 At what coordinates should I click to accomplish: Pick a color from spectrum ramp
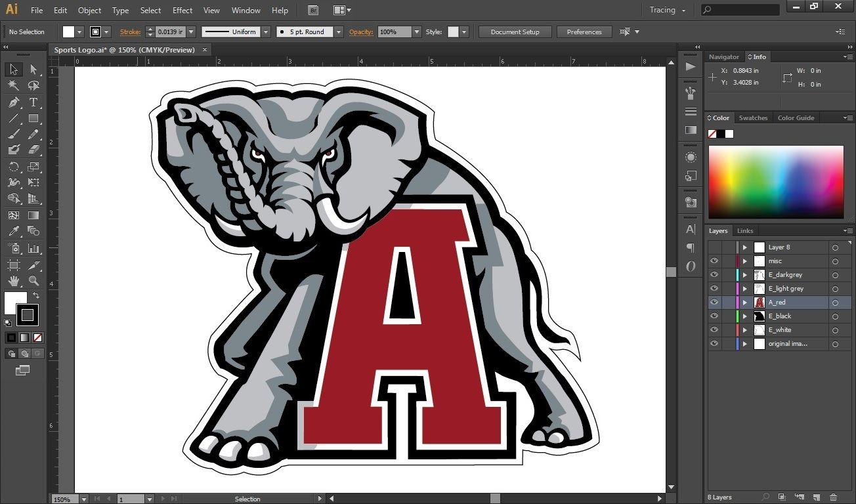point(776,182)
